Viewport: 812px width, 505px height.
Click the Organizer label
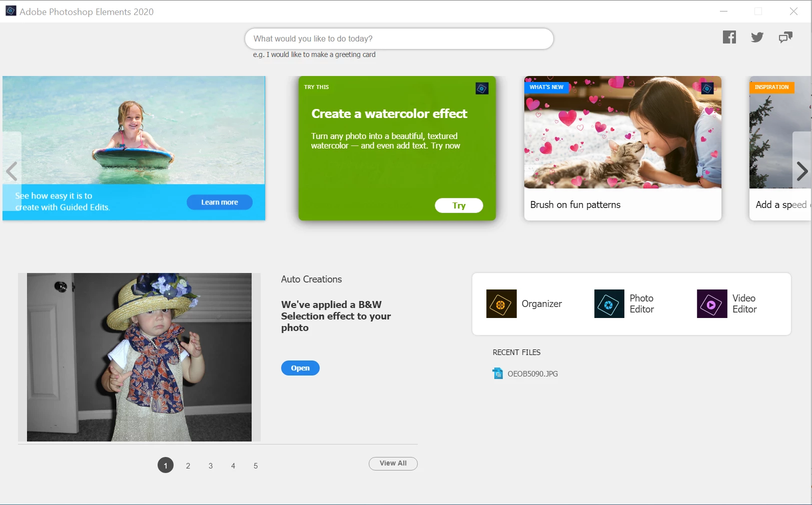pyautogui.click(x=541, y=303)
